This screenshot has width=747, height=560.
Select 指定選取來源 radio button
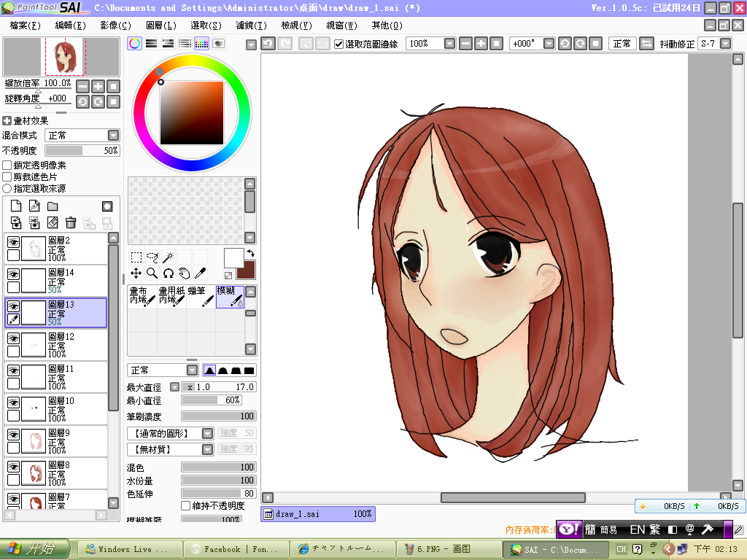coord(7,189)
